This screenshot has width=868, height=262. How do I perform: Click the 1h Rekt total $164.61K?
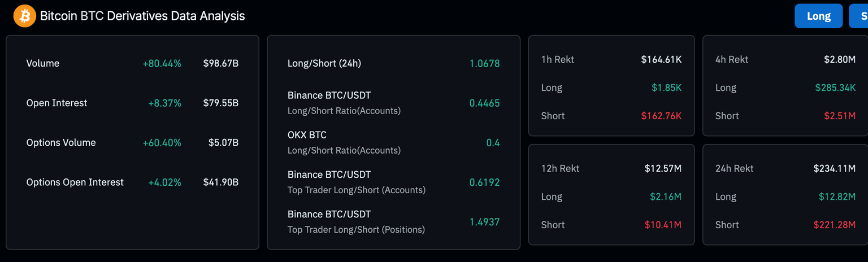661,59
